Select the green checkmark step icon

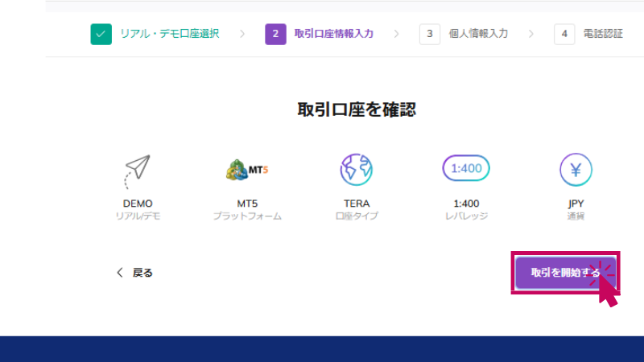tap(101, 34)
